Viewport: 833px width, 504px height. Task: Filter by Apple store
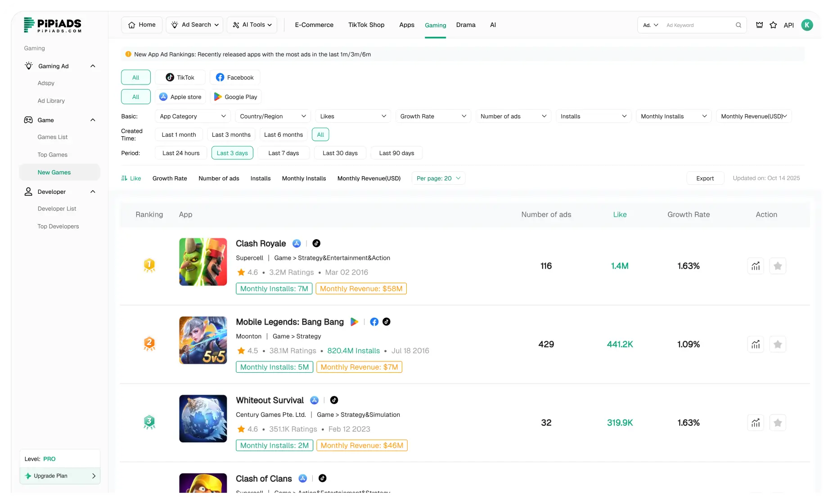(x=180, y=97)
